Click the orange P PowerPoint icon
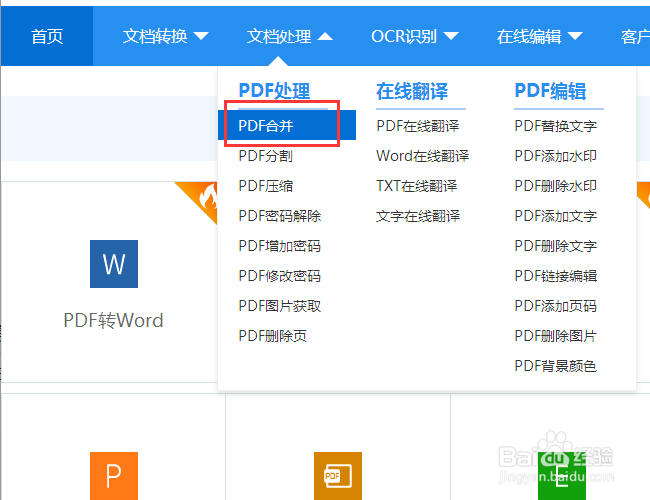 [x=114, y=476]
